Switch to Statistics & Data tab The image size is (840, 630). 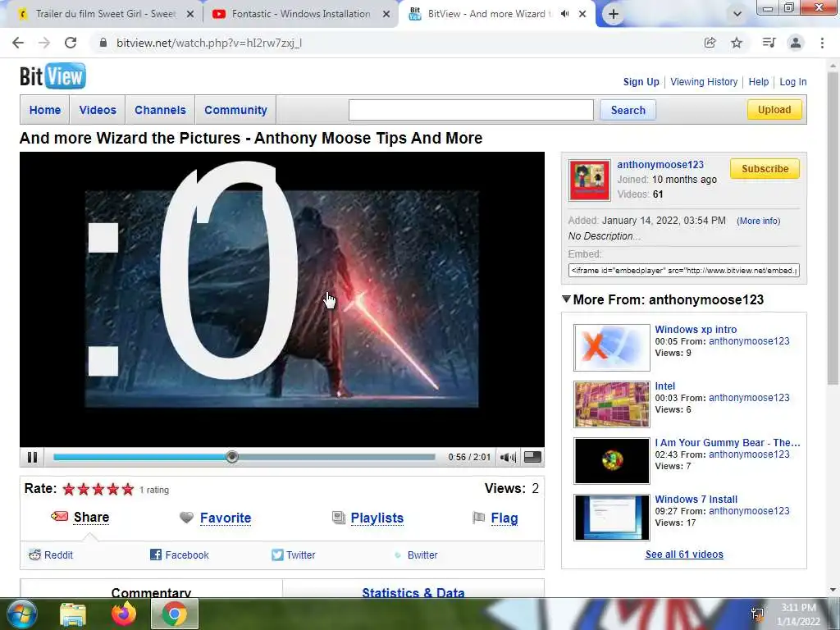click(x=413, y=591)
